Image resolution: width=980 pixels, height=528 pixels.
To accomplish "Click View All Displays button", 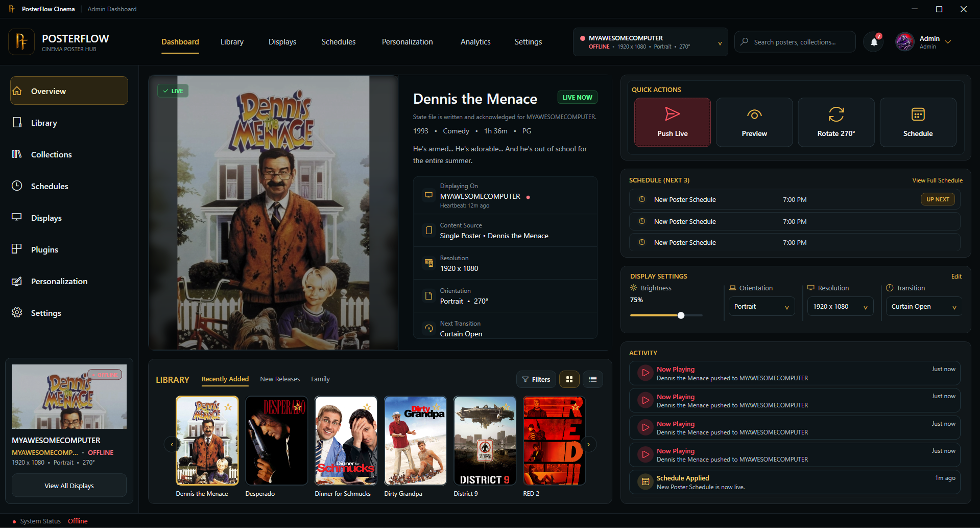I will click(69, 486).
